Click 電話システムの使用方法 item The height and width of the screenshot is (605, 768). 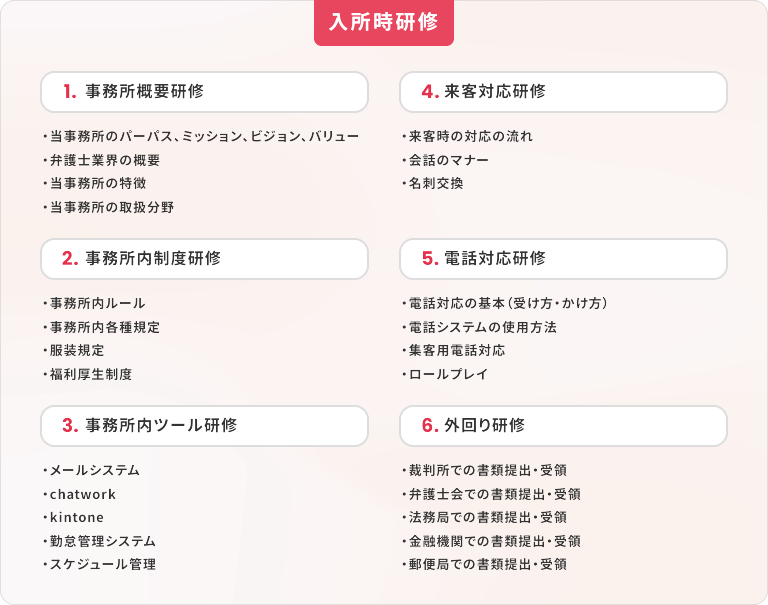tap(480, 327)
